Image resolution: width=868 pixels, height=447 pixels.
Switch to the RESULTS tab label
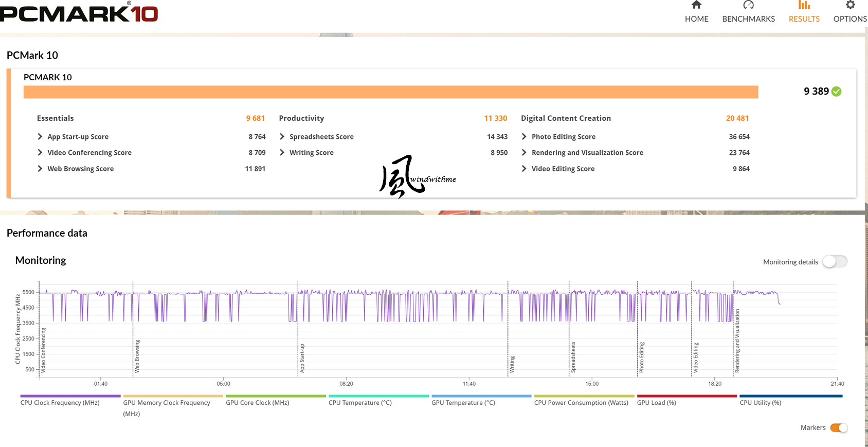[804, 19]
